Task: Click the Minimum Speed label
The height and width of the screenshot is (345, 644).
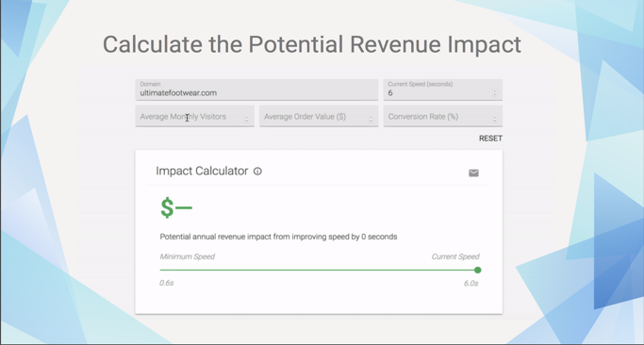Action: (188, 256)
